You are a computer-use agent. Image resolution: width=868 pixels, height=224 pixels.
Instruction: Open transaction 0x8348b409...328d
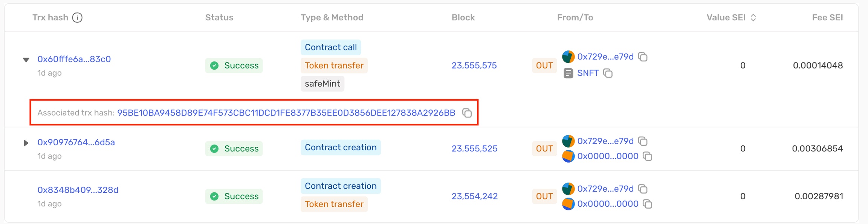(78, 190)
